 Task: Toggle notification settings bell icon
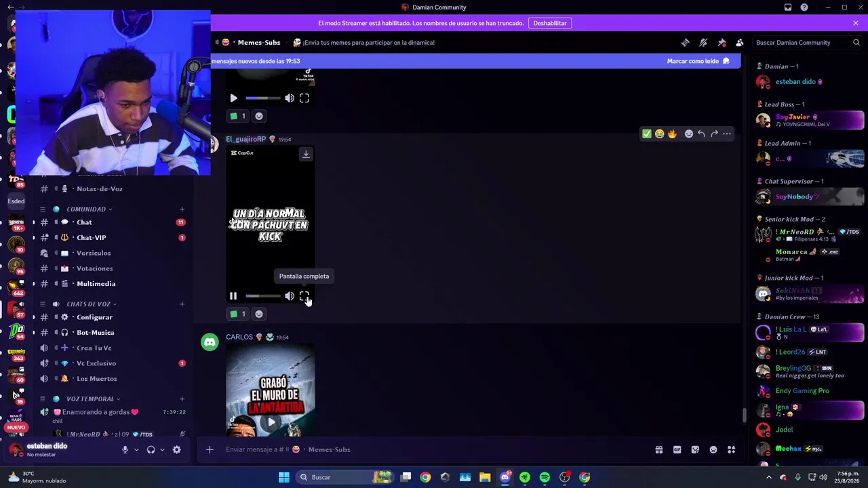703,42
